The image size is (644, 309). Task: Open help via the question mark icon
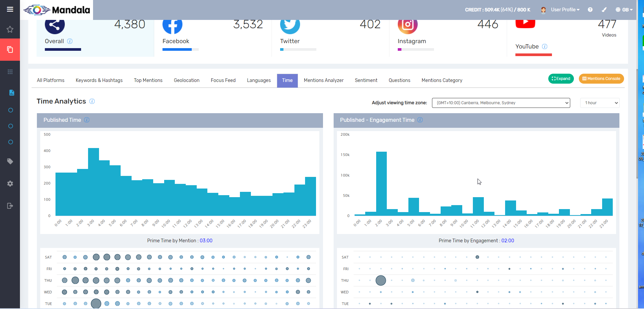pos(590,10)
